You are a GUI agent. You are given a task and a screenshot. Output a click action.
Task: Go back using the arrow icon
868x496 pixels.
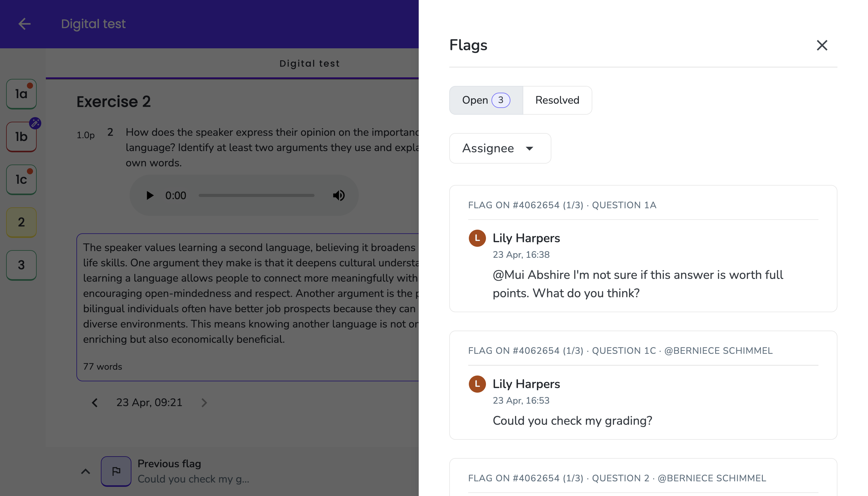tap(24, 24)
